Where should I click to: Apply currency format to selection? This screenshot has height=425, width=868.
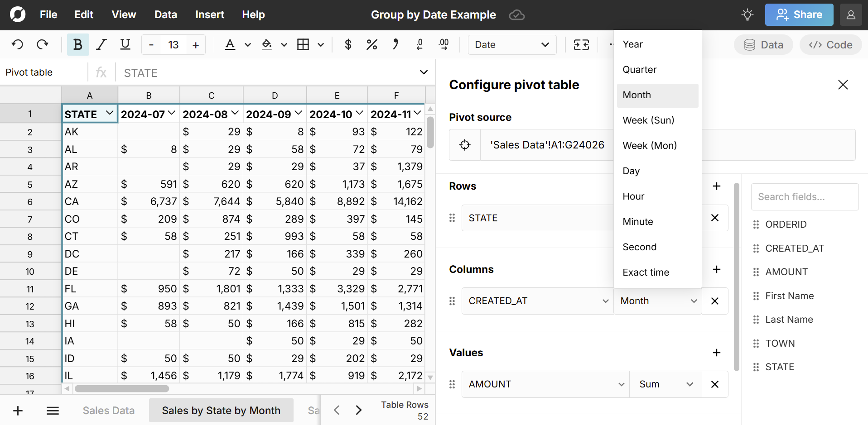348,44
